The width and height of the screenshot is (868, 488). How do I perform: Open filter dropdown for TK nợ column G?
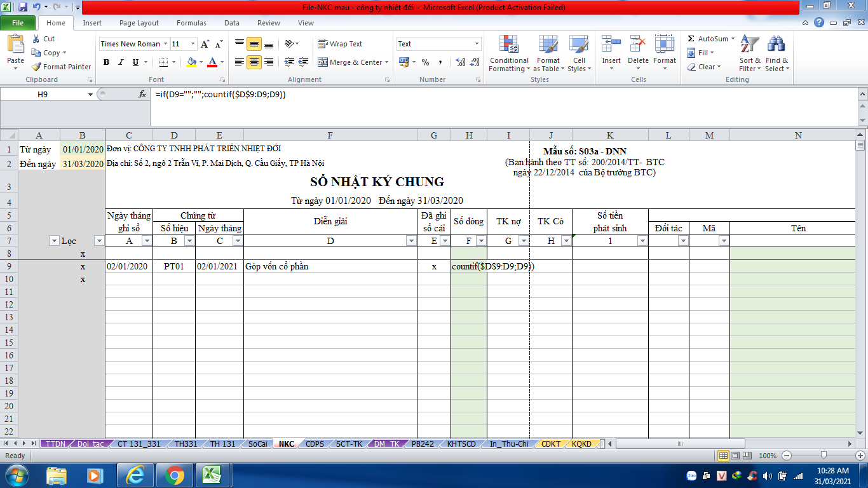pos(524,241)
